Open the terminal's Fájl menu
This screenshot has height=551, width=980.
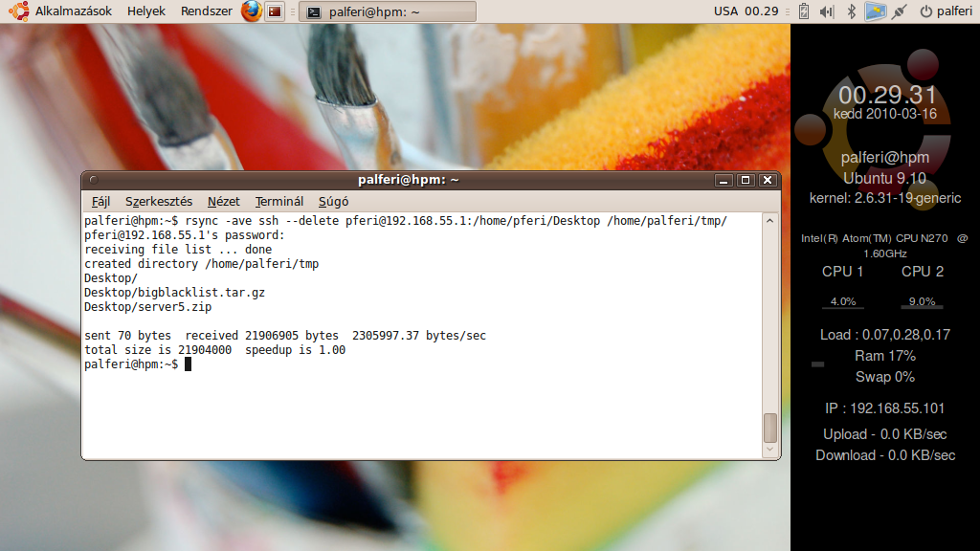[x=100, y=202]
